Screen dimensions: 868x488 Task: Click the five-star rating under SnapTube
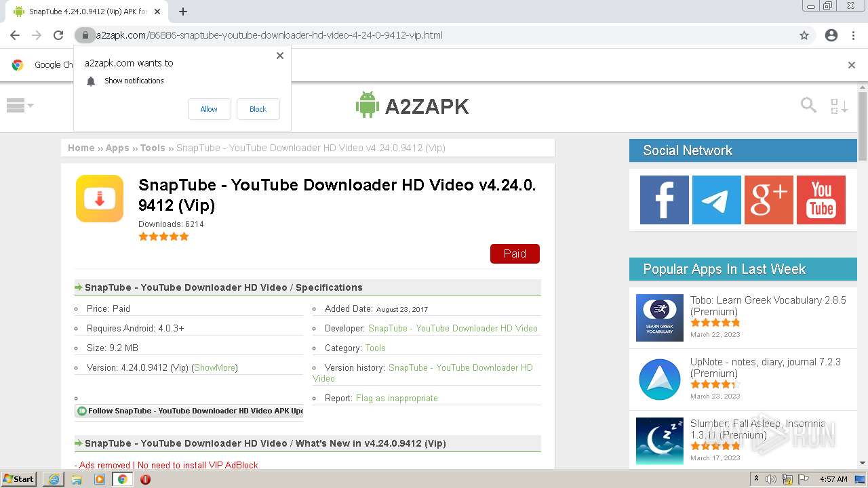(163, 237)
